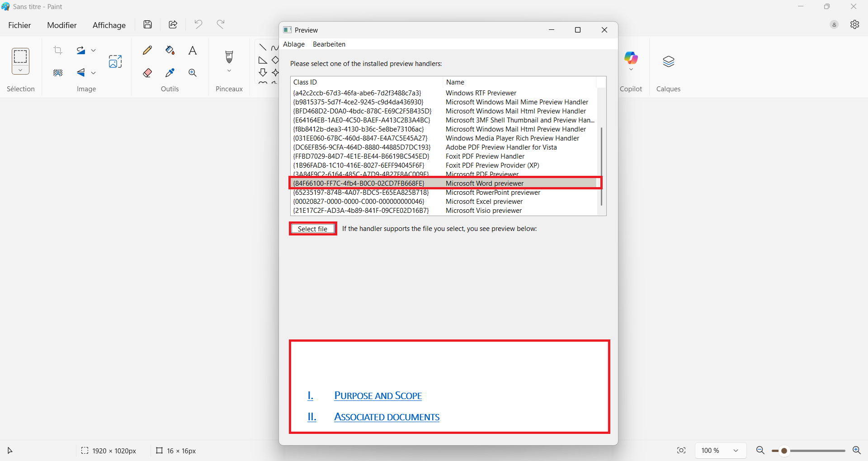The width and height of the screenshot is (868, 461).
Task: Select the Microsoft PowerPoint previewer row
Action: [444, 193]
